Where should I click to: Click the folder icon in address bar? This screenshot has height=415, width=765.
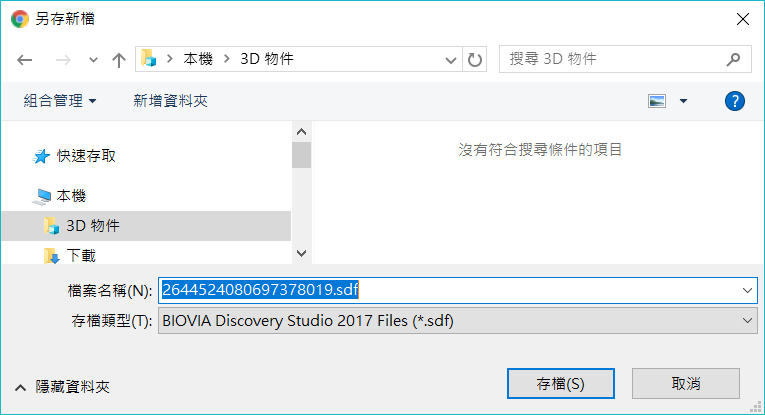pos(149,59)
